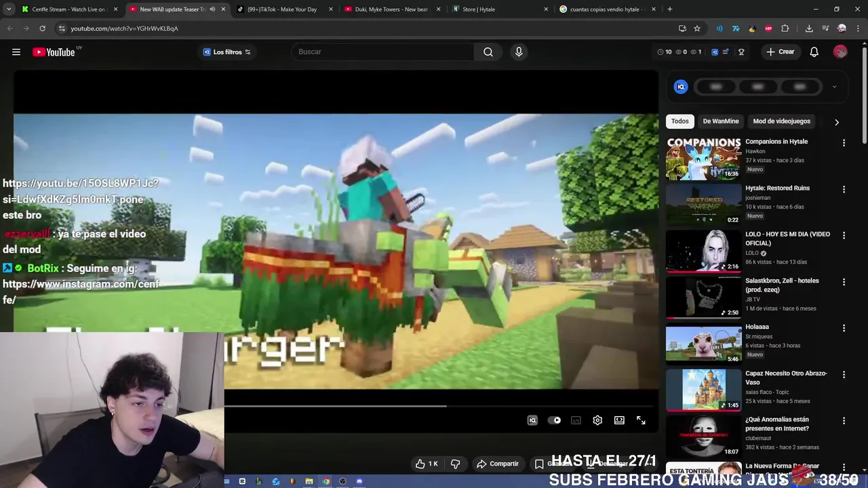Seek using the video progress bar
868x488 pixels.
(439, 407)
